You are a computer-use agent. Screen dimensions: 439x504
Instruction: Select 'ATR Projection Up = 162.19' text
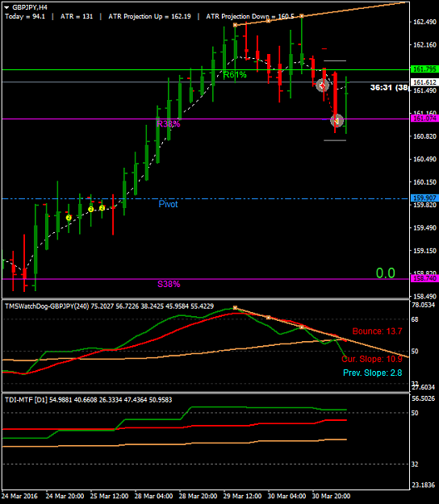point(149,16)
